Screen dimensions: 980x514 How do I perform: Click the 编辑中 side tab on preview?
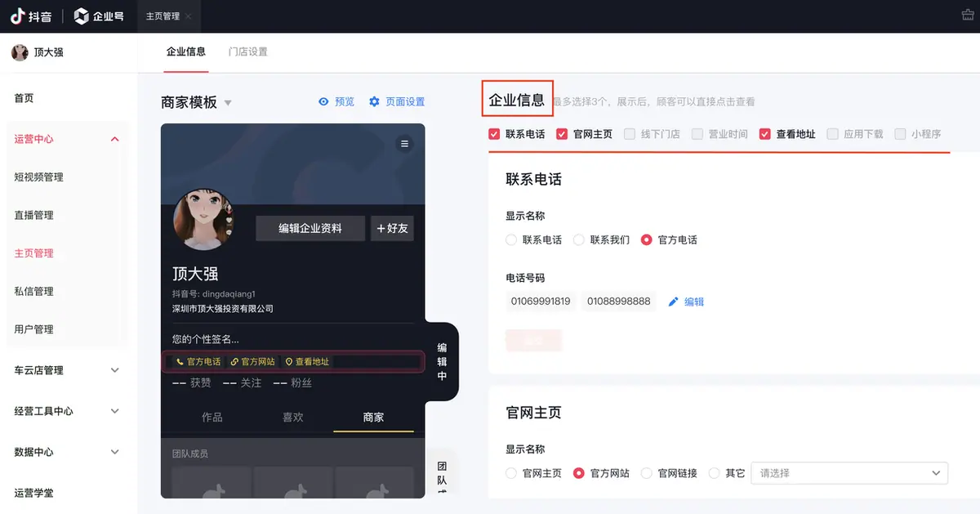tap(442, 361)
